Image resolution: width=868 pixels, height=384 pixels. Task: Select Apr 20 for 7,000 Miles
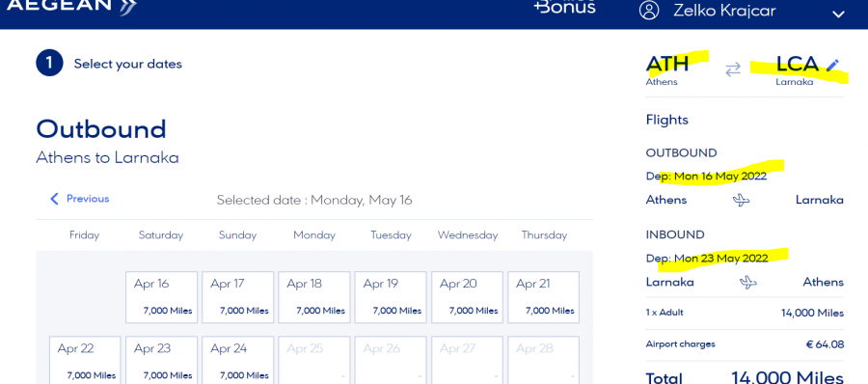467,297
